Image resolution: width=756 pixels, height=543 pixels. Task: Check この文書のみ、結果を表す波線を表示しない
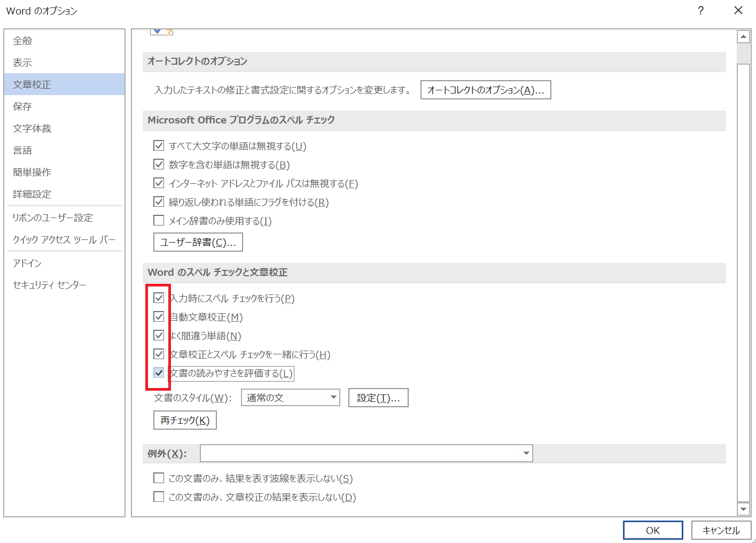coord(159,478)
